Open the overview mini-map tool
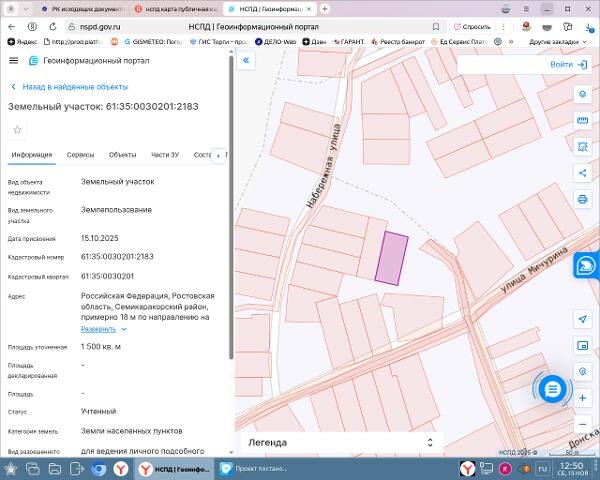600x480 pixels. pos(582,346)
